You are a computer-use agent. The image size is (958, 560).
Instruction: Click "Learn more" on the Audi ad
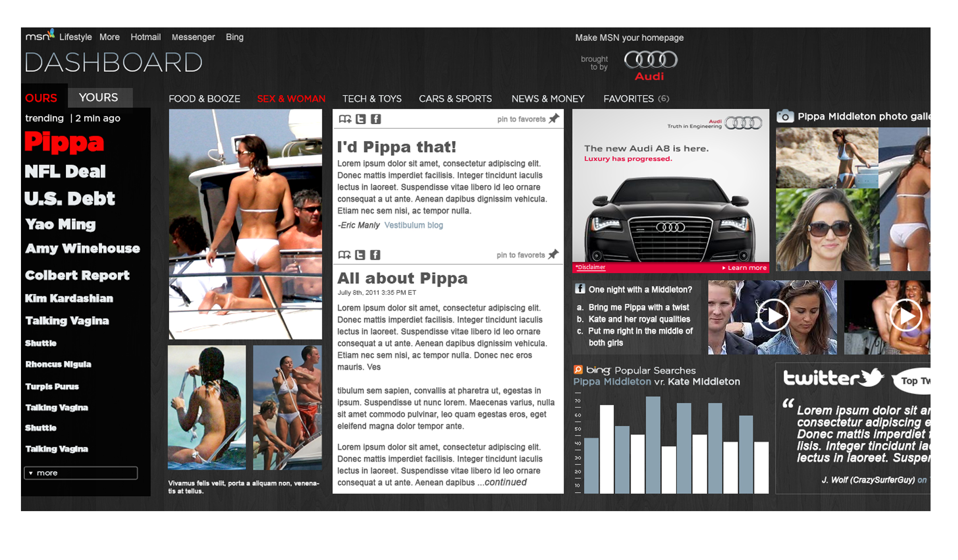(x=744, y=268)
